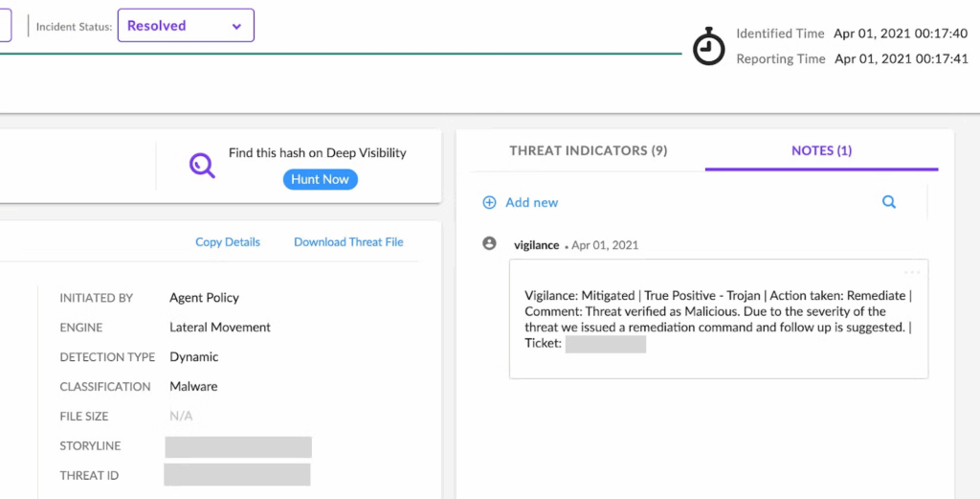The width and height of the screenshot is (980, 499).
Task: Click the Identified Time timestamp
Action: click(901, 34)
